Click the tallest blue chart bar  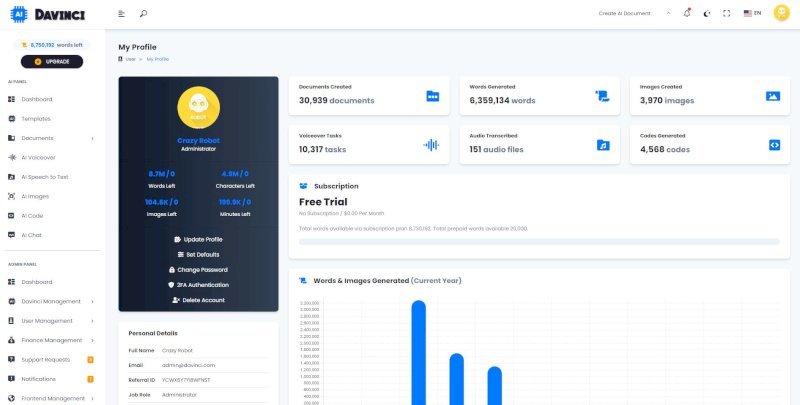coord(418,352)
